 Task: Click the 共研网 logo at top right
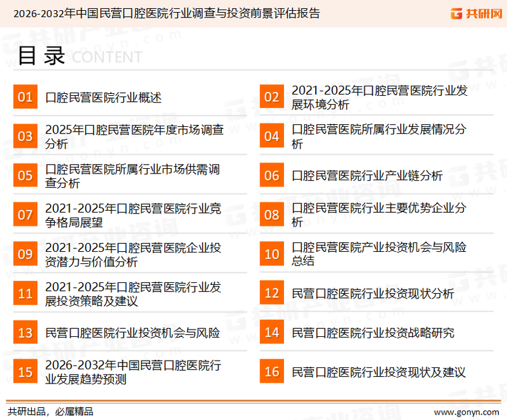pyautogui.click(x=477, y=14)
